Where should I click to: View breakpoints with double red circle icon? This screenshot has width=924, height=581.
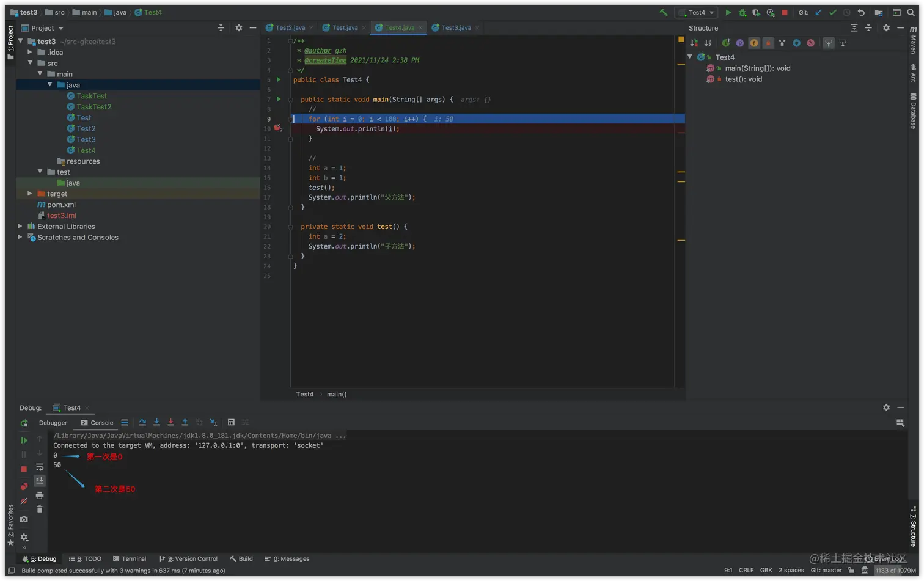coord(24,486)
